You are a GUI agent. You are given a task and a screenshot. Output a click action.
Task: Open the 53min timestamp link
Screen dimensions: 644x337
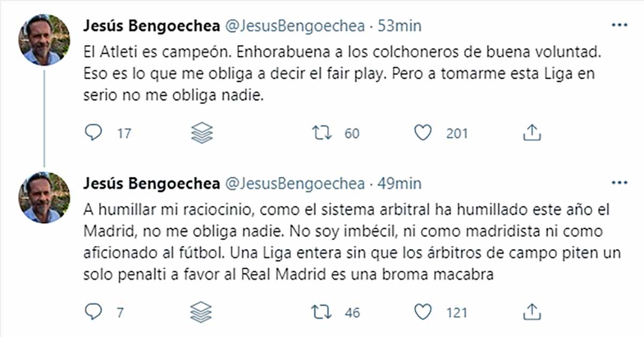[400, 26]
